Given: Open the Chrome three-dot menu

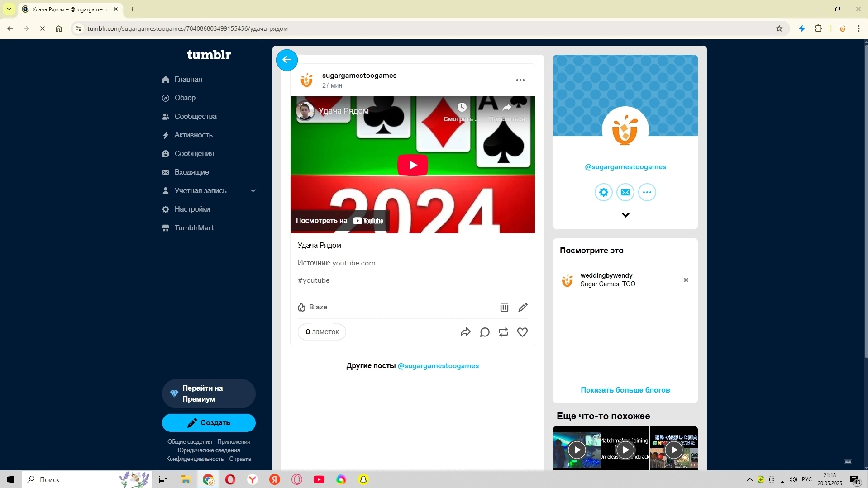Looking at the screenshot, I should 858,28.
